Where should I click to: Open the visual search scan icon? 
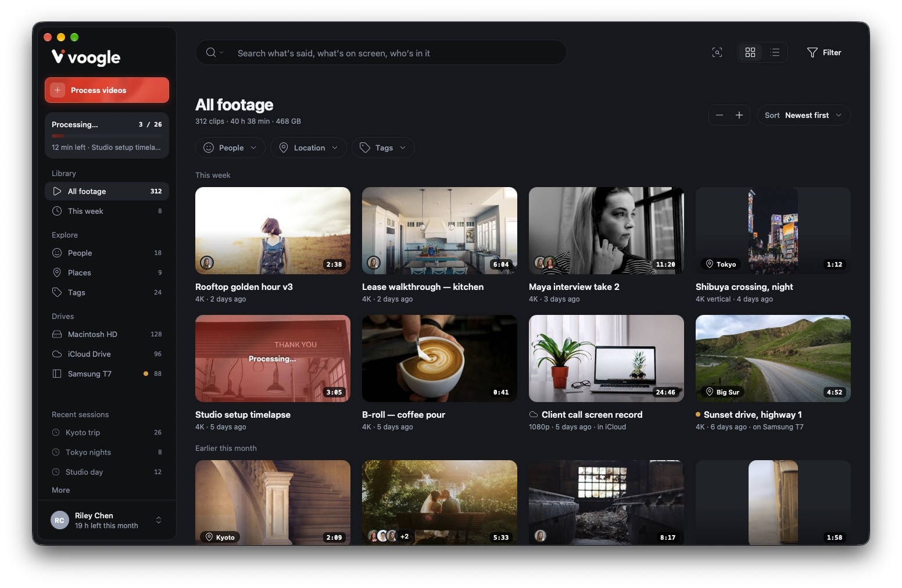(717, 52)
